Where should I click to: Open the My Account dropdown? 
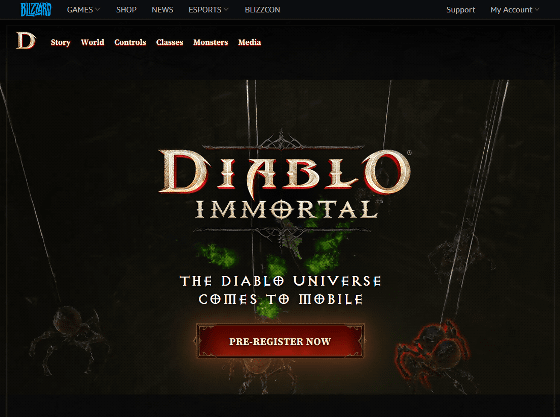click(x=514, y=10)
